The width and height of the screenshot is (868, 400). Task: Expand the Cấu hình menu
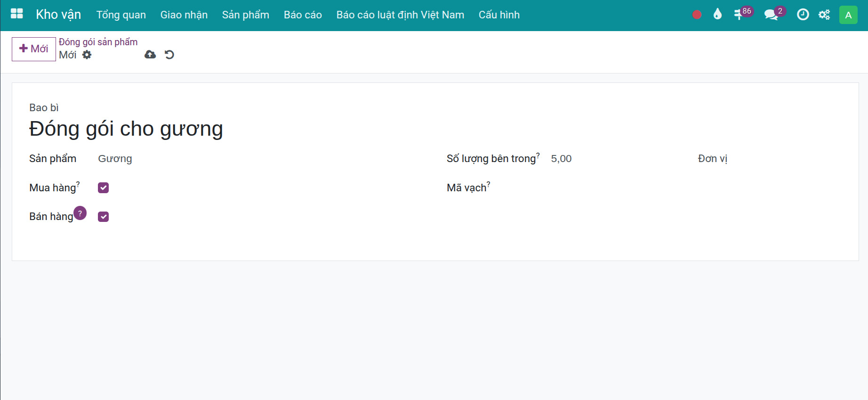tap(499, 15)
